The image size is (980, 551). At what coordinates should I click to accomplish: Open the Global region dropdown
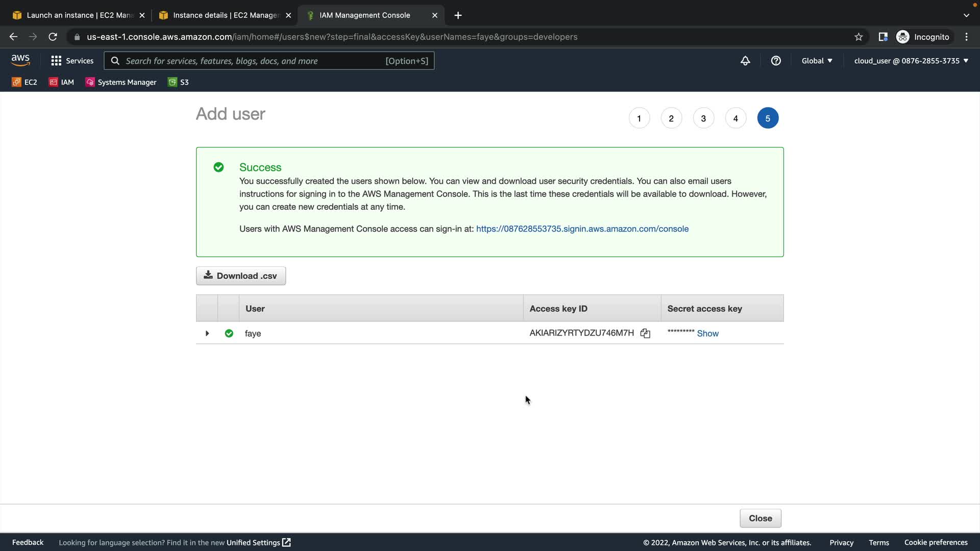tap(817, 61)
